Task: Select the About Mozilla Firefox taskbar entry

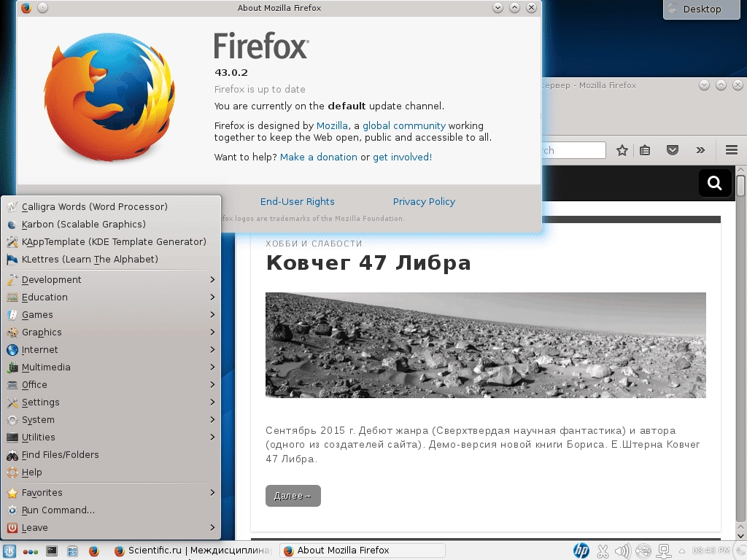Action: pyautogui.click(x=362, y=551)
